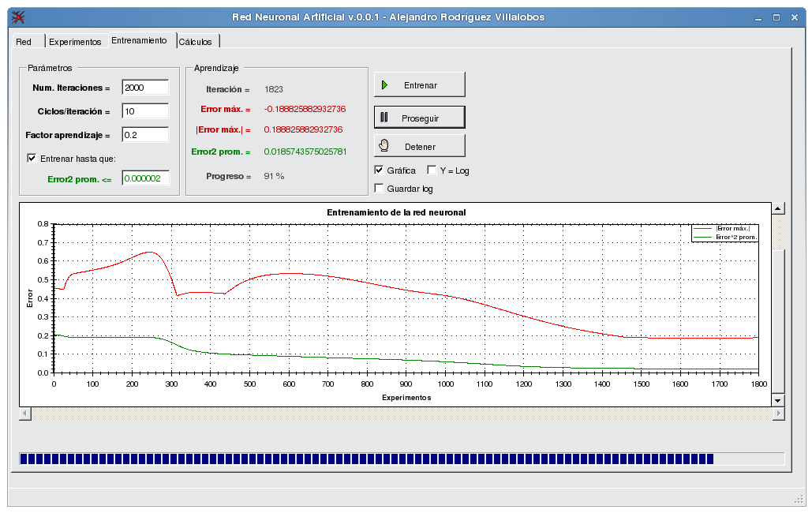
Task: Select the Num. Iteraciones input field
Action: point(145,88)
